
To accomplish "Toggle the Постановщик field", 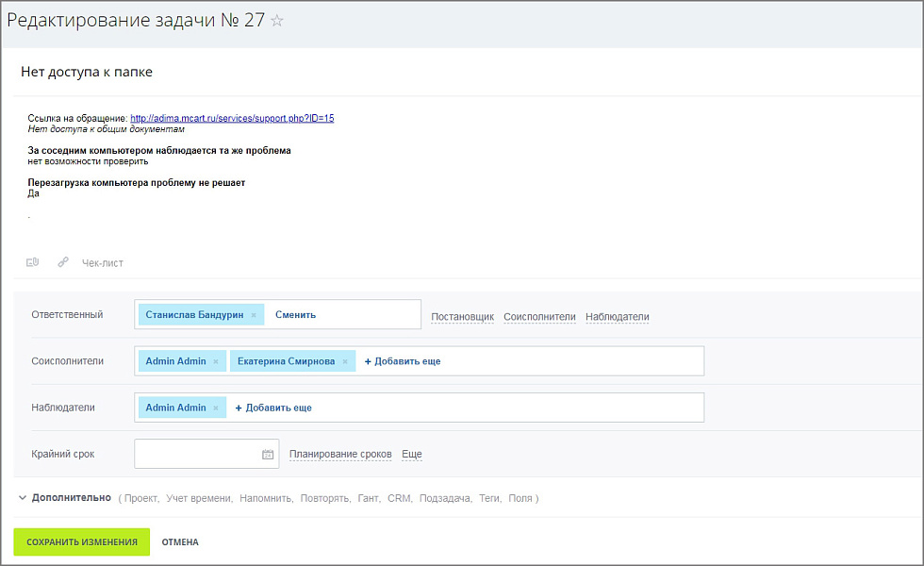I will tap(462, 317).
